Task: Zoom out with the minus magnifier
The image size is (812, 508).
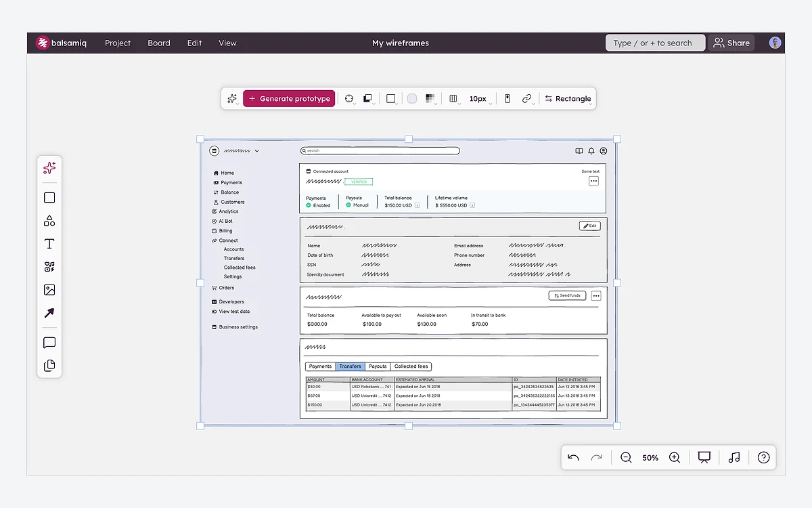Action: pos(626,458)
